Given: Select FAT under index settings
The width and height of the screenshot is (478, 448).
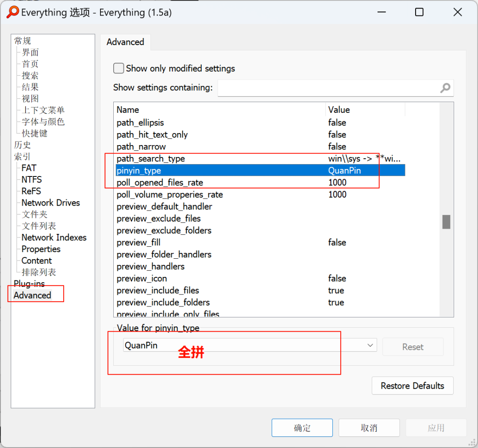Looking at the screenshot, I should [29, 168].
